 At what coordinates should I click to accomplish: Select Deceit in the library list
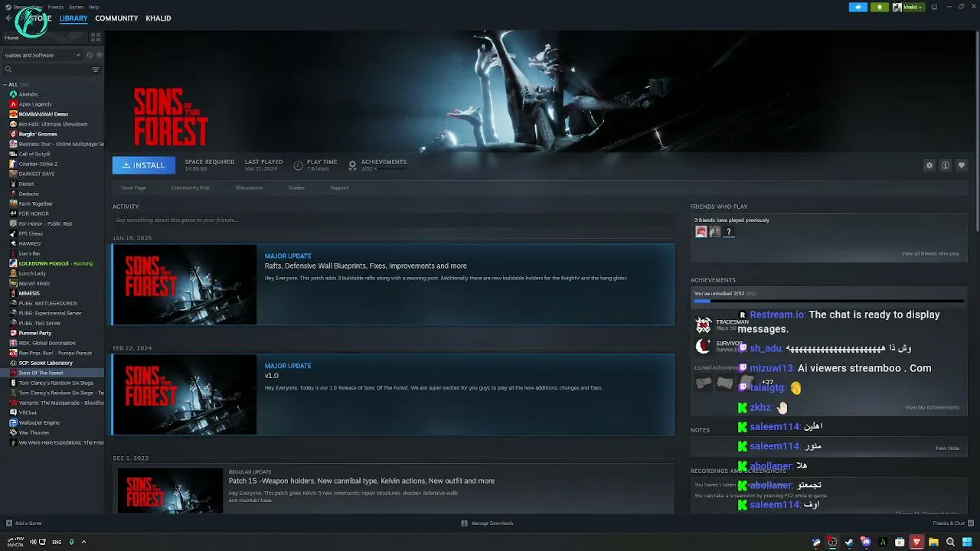(26, 184)
